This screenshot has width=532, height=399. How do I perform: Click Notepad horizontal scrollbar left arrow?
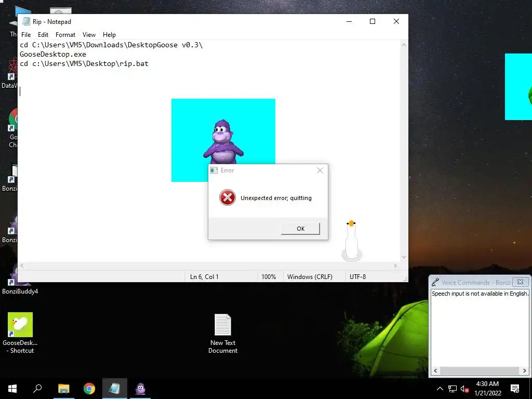click(22, 265)
